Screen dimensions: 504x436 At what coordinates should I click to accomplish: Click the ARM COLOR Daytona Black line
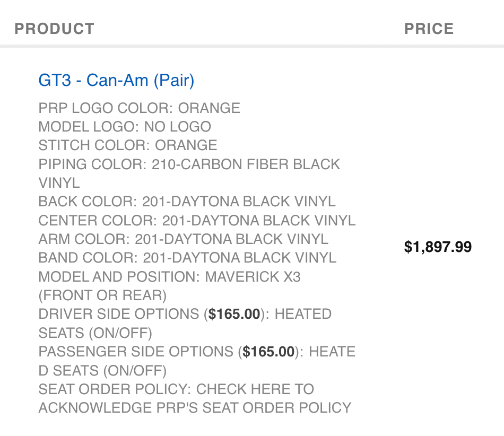(x=184, y=239)
